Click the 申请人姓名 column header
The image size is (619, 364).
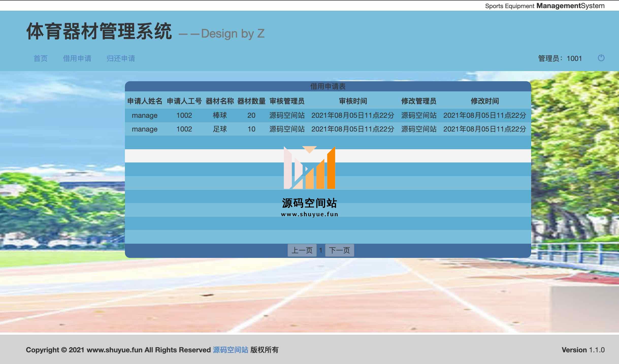tap(145, 101)
